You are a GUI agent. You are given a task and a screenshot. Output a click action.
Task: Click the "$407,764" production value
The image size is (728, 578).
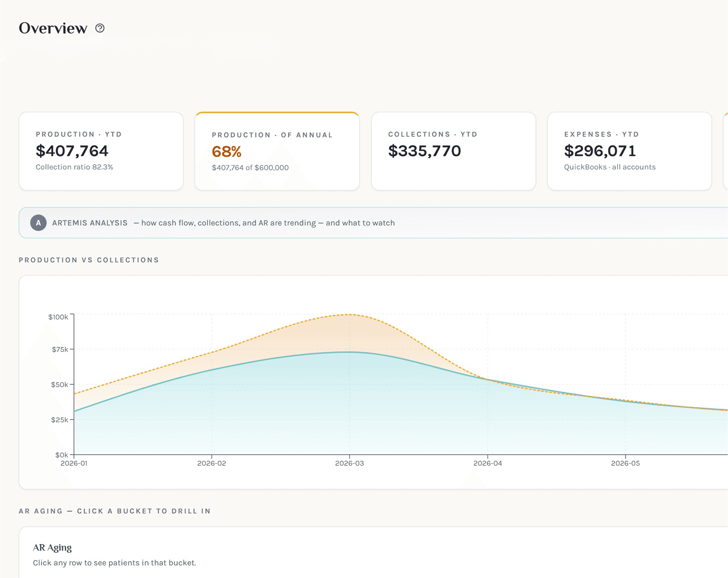[72, 151]
